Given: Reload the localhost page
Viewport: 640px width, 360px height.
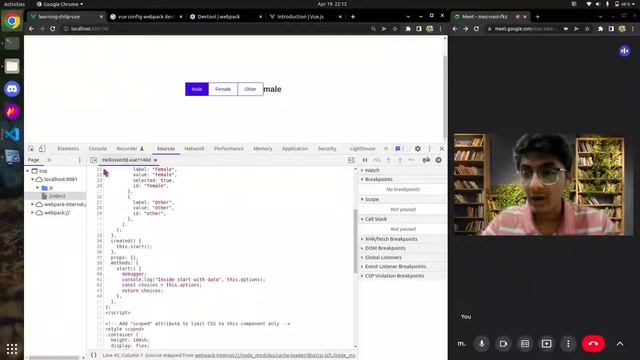Looking at the screenshot, I should pos(53,29).
